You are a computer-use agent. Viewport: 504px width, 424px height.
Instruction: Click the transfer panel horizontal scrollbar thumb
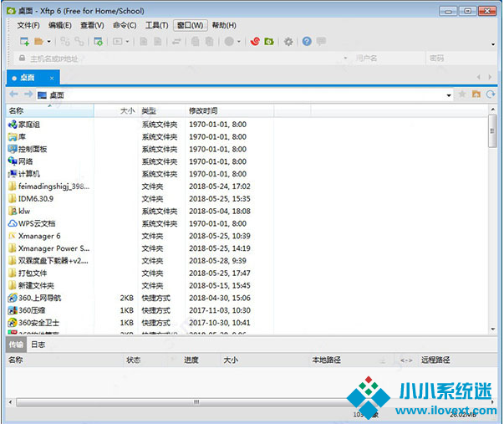196,402
